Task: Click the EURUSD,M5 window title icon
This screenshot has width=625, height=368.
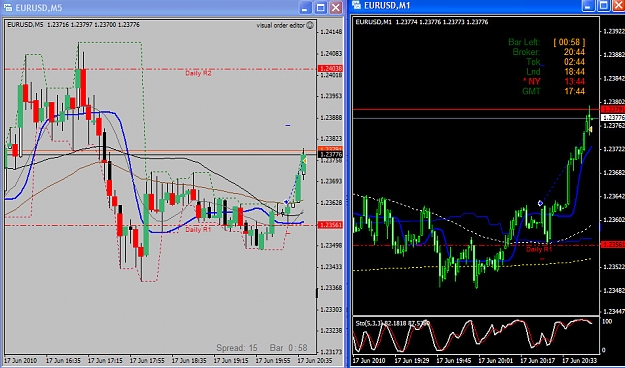Action: (x=8, y=7)
